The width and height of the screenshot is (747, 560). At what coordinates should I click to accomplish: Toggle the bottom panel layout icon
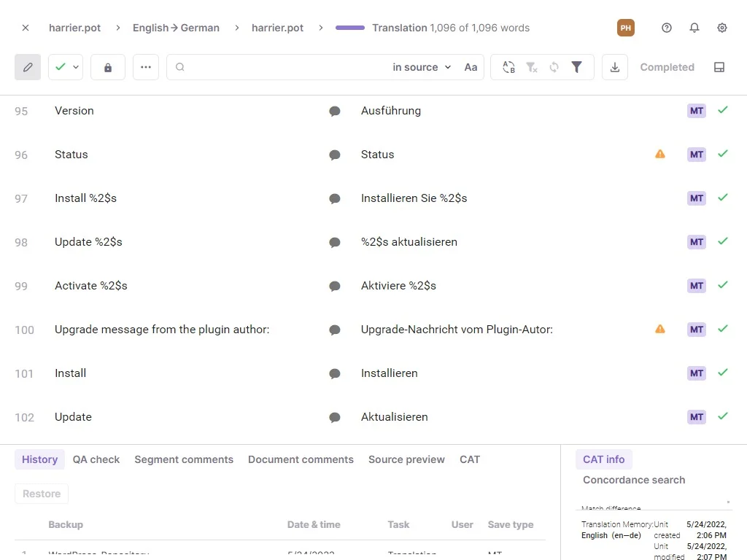(x=719, y=67)
